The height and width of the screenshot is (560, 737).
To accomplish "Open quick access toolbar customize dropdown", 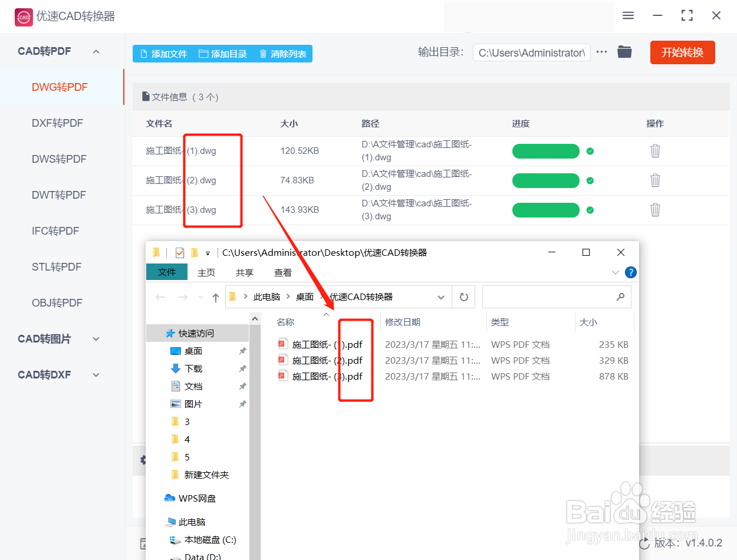I will click(x=208, y=253).
